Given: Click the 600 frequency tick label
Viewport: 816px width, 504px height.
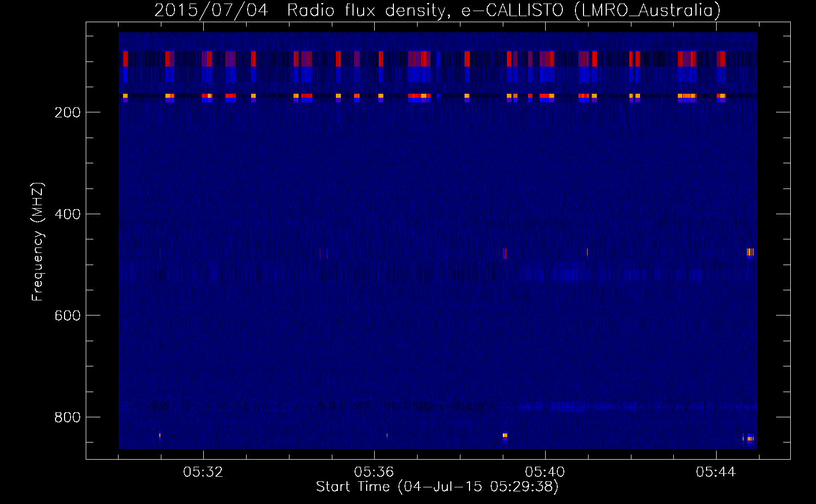Looking at the screenshot, I should pyautogui.click(x=68, y=316).
